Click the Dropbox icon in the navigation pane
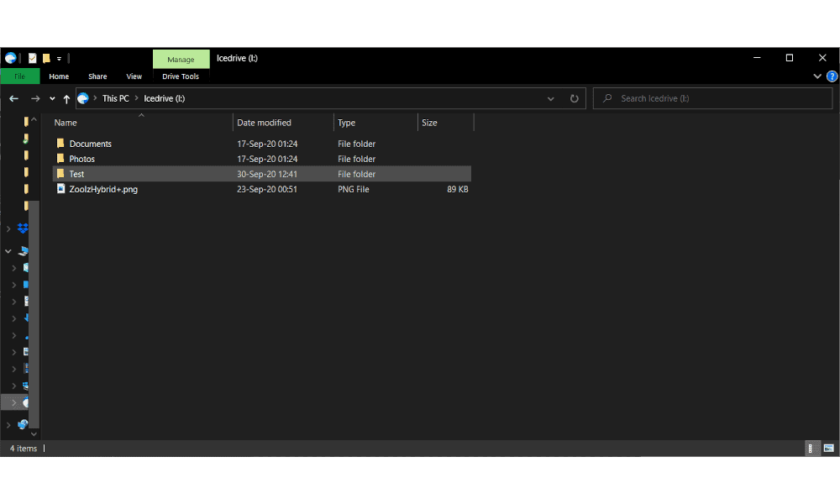This screenshot has height=504, width=840. (x=23, y=228)
